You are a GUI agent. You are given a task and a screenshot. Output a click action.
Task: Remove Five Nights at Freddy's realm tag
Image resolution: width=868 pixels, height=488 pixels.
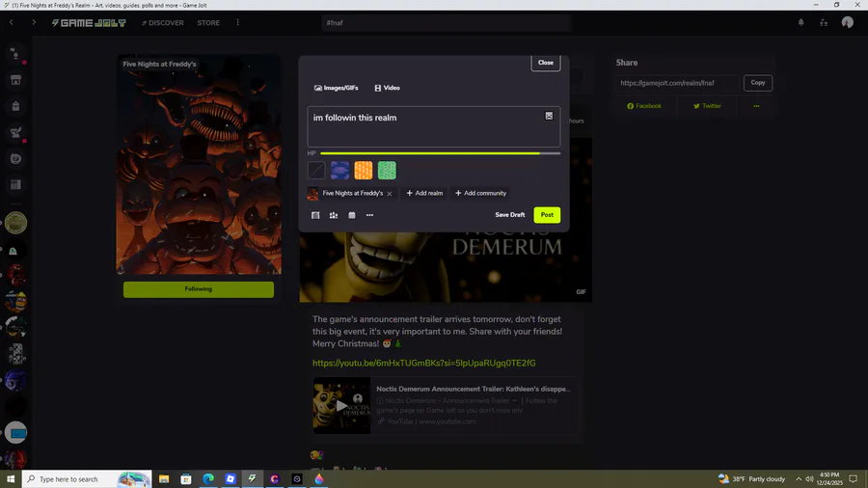390,194
